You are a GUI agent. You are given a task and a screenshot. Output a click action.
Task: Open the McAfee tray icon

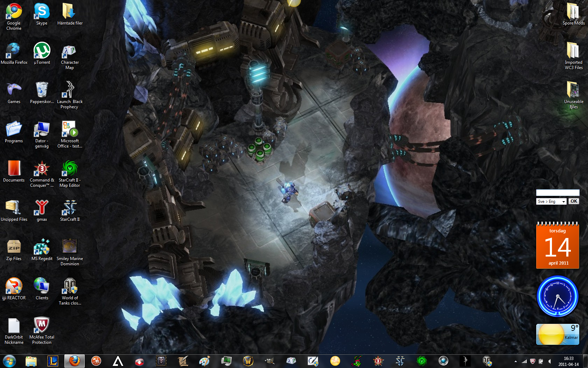click(533, 361)
